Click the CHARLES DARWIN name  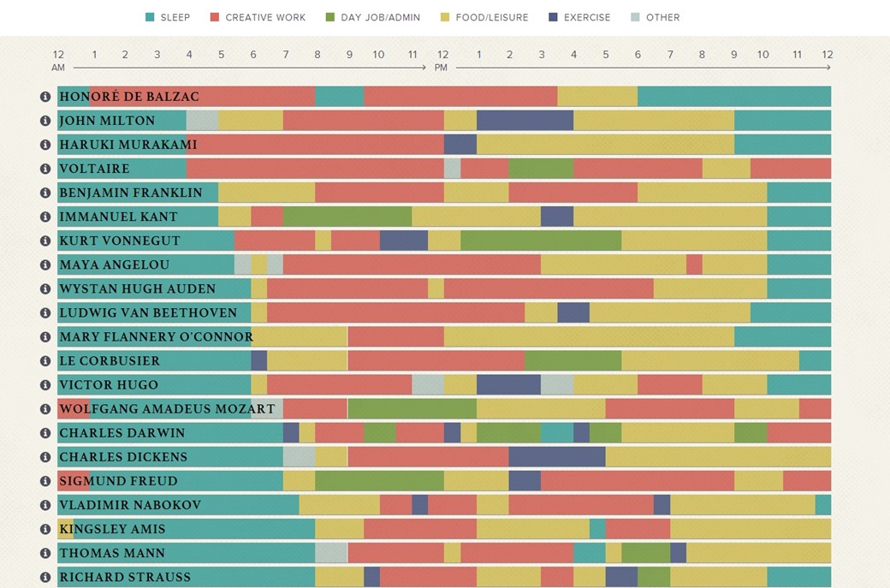coord(122,433)
